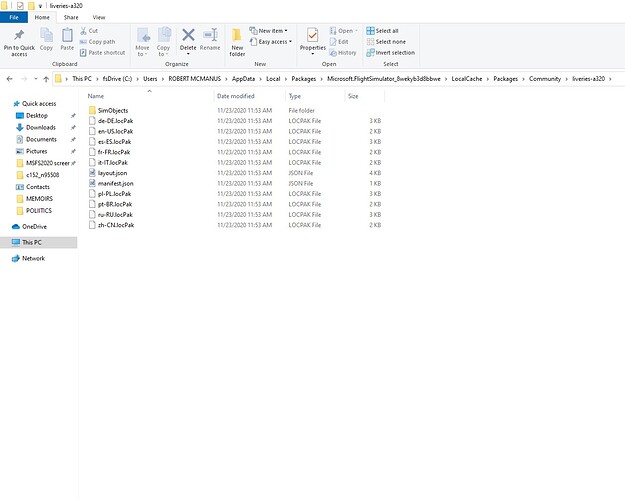625x500 pixels.
Task: Switch to the View ribbon tab
Action: tap(99, 18)
